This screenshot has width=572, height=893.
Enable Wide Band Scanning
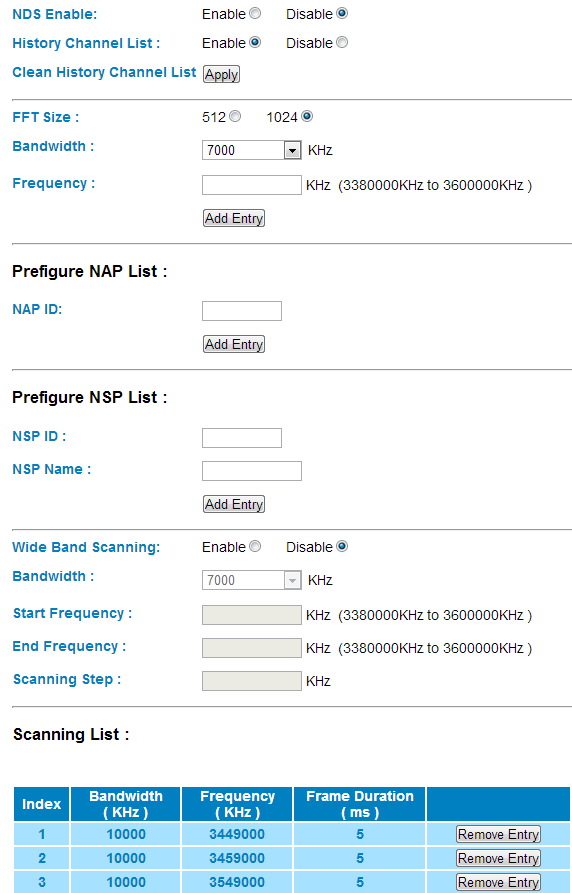coord(255,546)
